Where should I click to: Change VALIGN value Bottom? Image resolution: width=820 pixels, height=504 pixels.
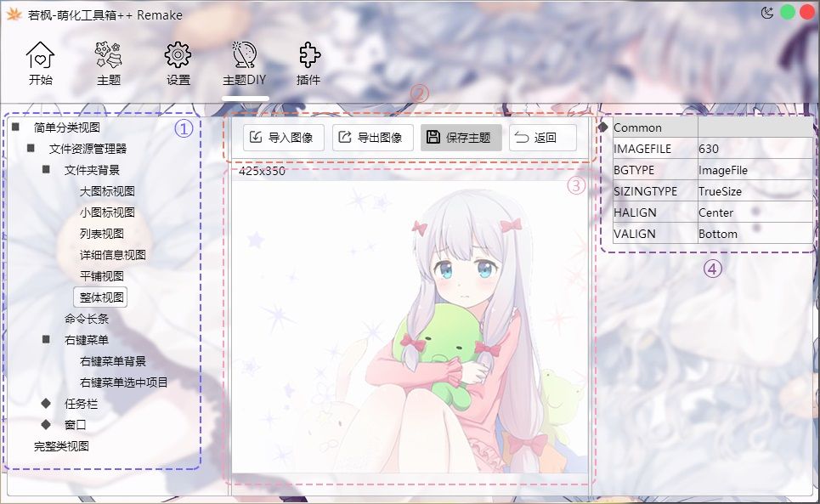pyautogui.click(x=718, y=234)
